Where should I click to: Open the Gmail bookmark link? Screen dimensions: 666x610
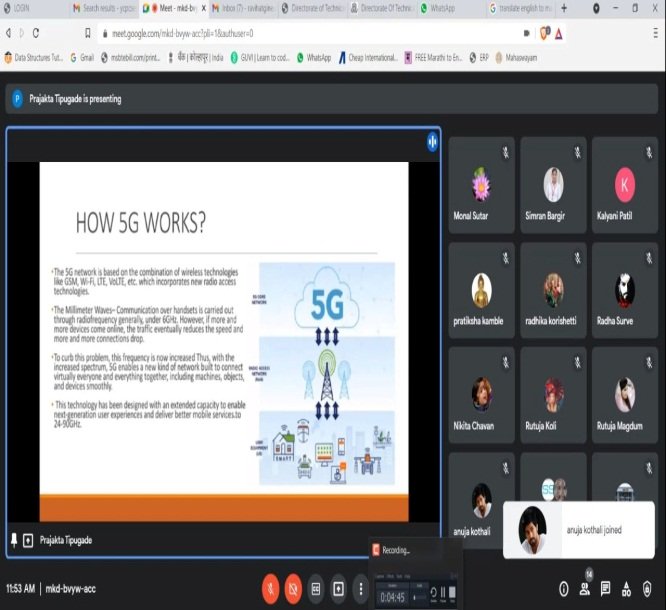pyautogui.click(x=82, y=57)
